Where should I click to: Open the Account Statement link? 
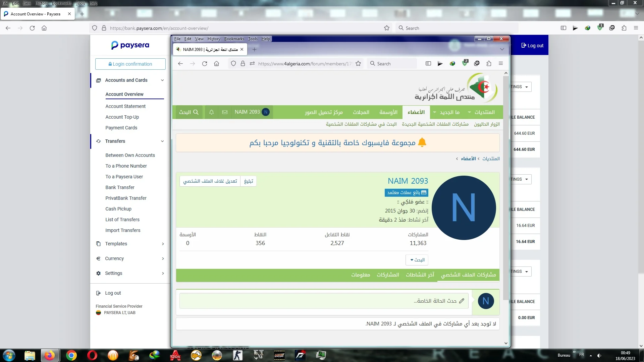(x=125, y=106)
